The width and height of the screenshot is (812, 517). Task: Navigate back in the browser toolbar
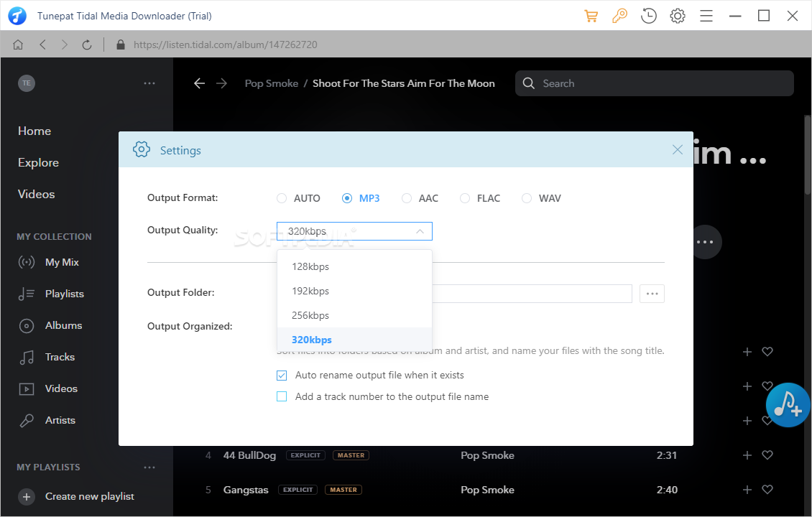[43, 45]
